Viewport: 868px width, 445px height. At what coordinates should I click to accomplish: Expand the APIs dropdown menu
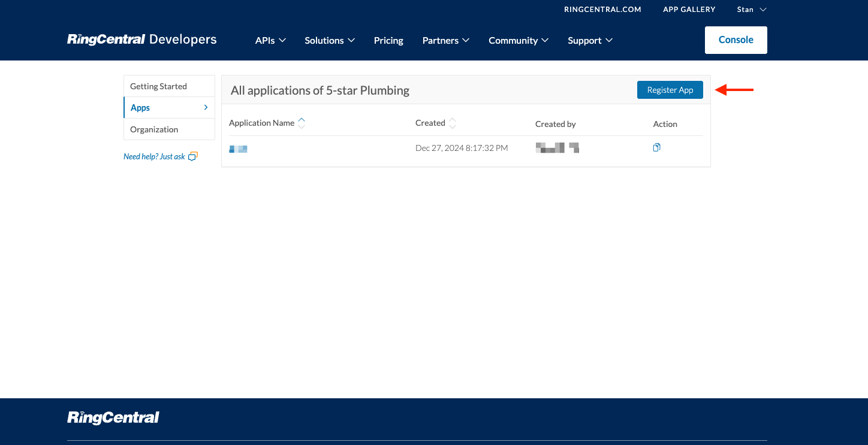pyautogui.click(x=270, y=40)
